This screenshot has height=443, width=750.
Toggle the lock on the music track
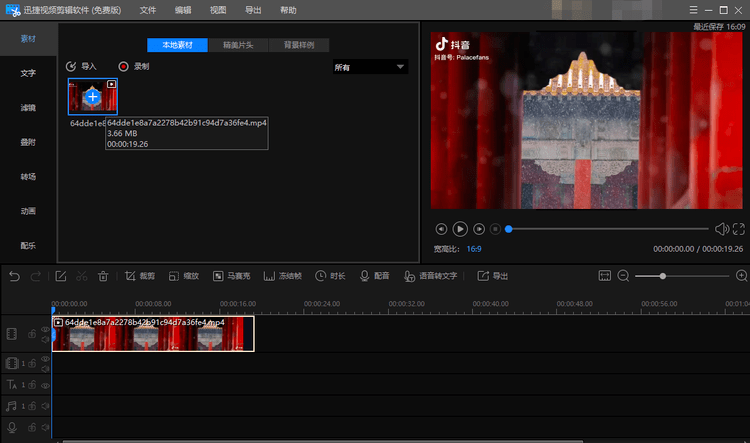click(32, 406)
